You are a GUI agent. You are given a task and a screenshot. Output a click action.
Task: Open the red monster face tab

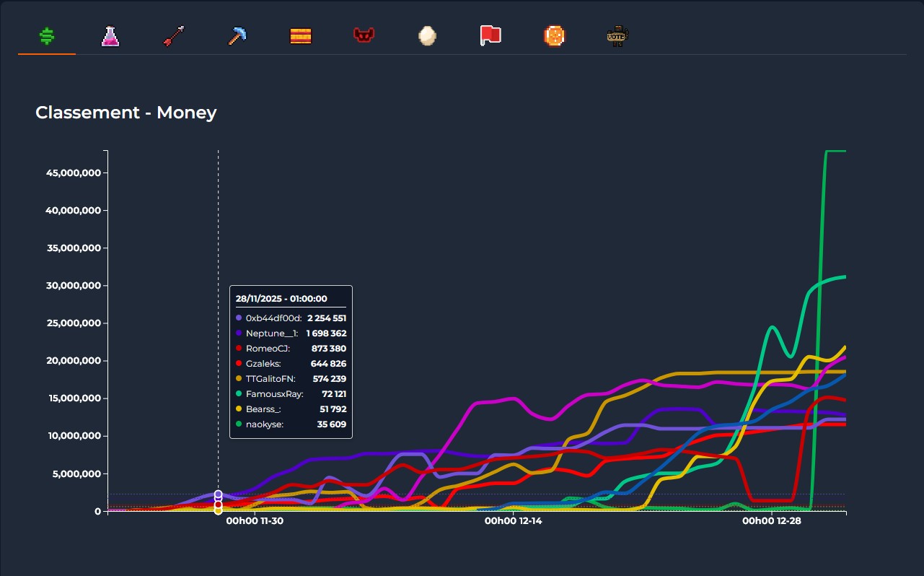364,35
